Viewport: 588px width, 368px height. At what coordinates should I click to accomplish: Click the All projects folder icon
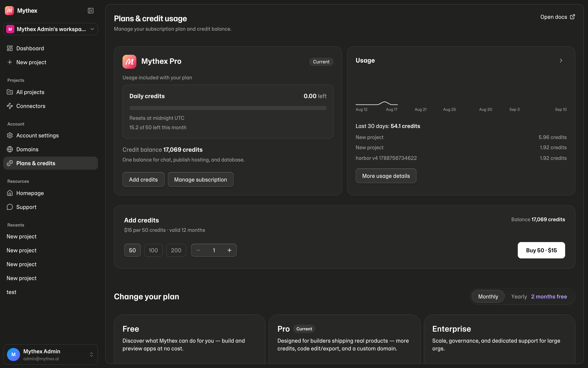tap(10, 92)
